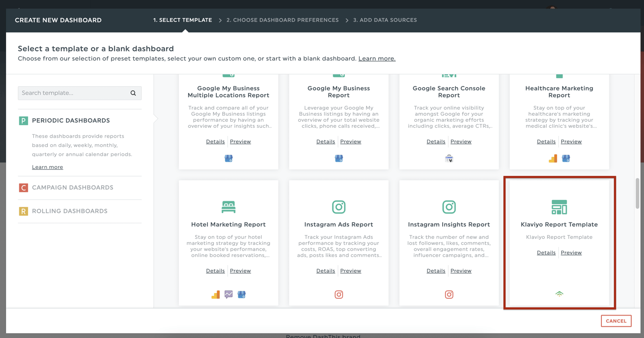Select the Rolling Dashboards category
Viewport: 644px width, 338px height.
tap(70, 211)
